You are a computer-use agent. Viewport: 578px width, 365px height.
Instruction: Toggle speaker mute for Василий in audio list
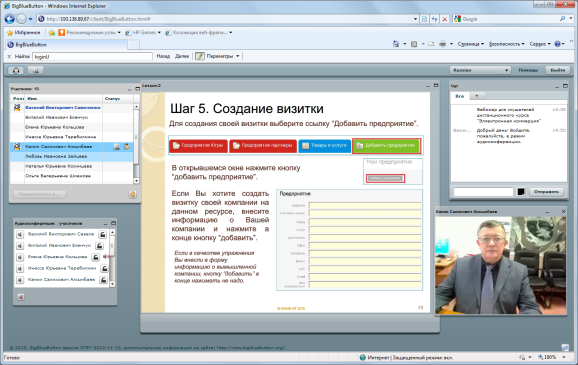pyautogui.click(x=20, y=234)
